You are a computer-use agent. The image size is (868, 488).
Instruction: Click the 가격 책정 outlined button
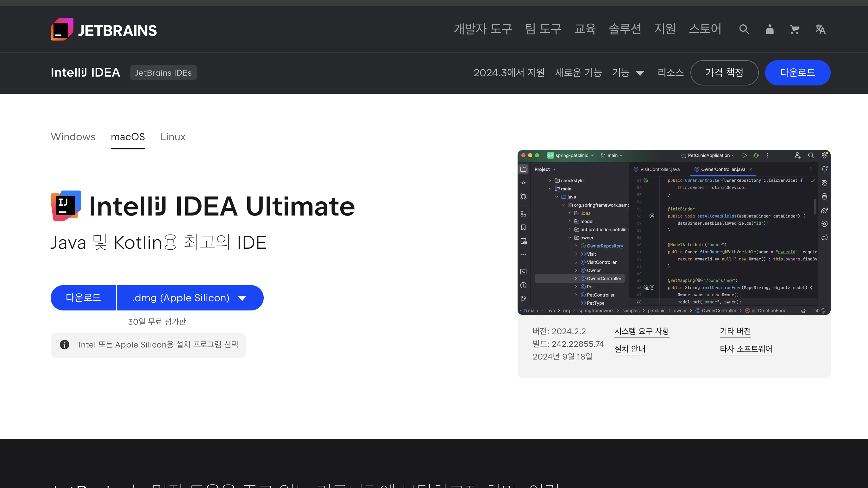click(x=724, y=73)
